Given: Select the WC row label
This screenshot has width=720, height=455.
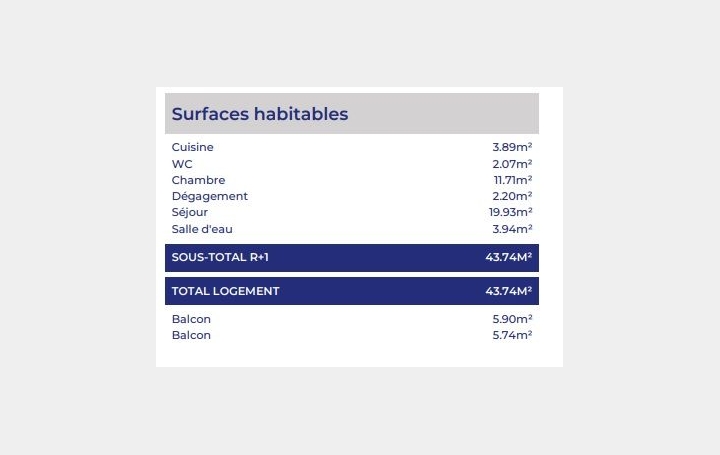Looking at the screenshot, I should tap(182, 164).
